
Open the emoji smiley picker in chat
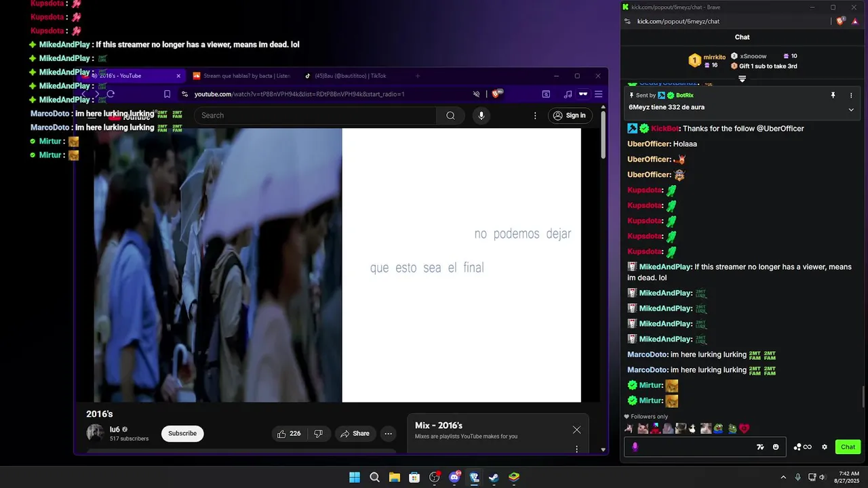[x=776, y=447]
